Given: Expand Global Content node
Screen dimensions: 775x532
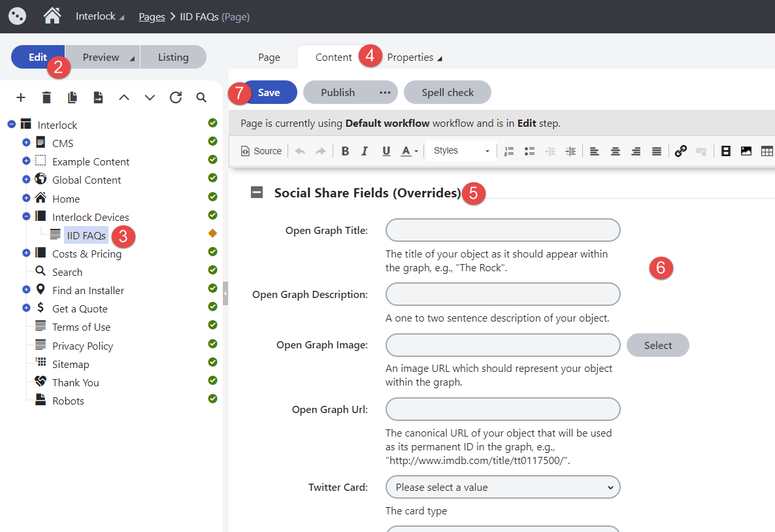Looking at the screenshot, I should 27,179.
